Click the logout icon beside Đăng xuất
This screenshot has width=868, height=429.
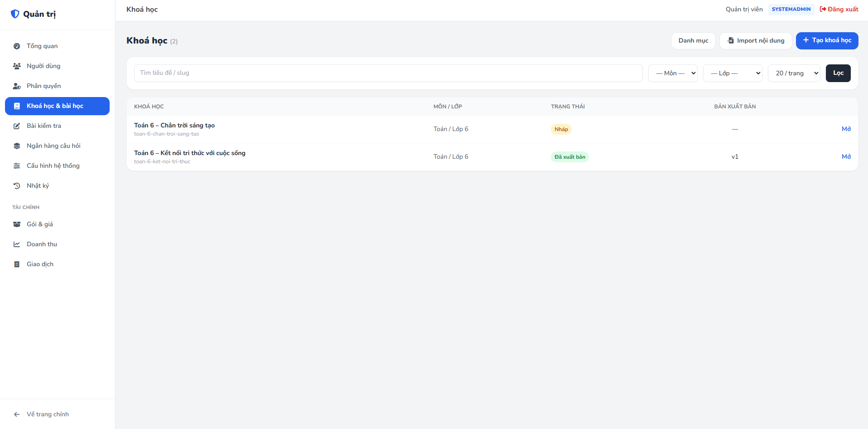(823, 9)
